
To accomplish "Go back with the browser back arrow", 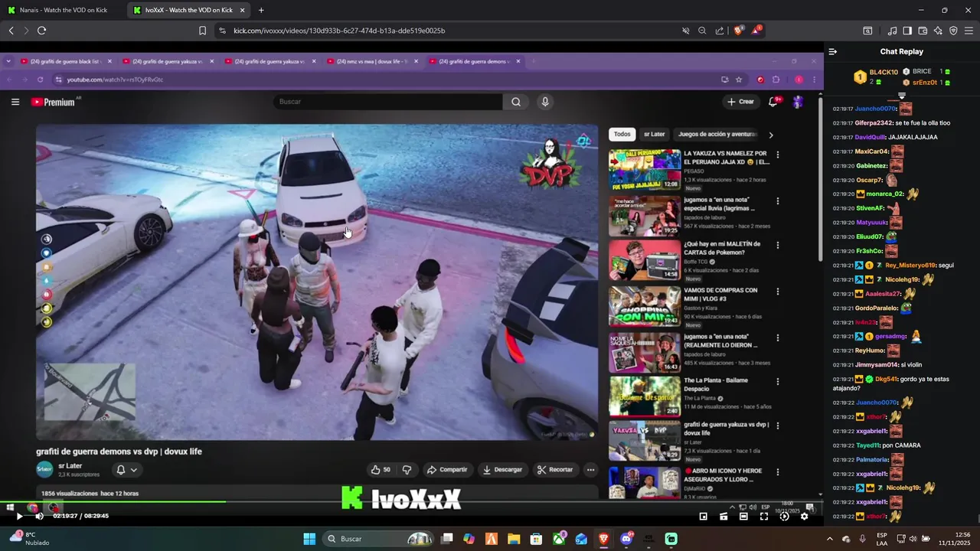I will 11,31.
